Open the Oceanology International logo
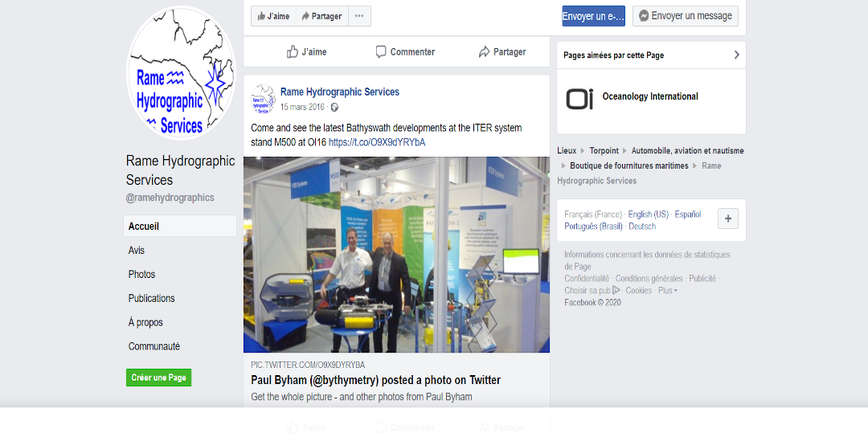 coord(579,99)
